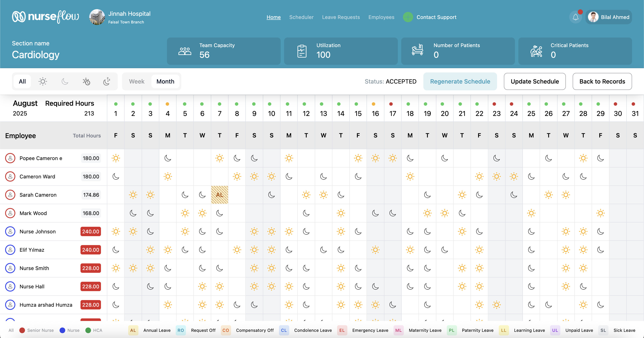Click the Cardiology section name
This screenshot has width=644, height=338.
[35, 55]
